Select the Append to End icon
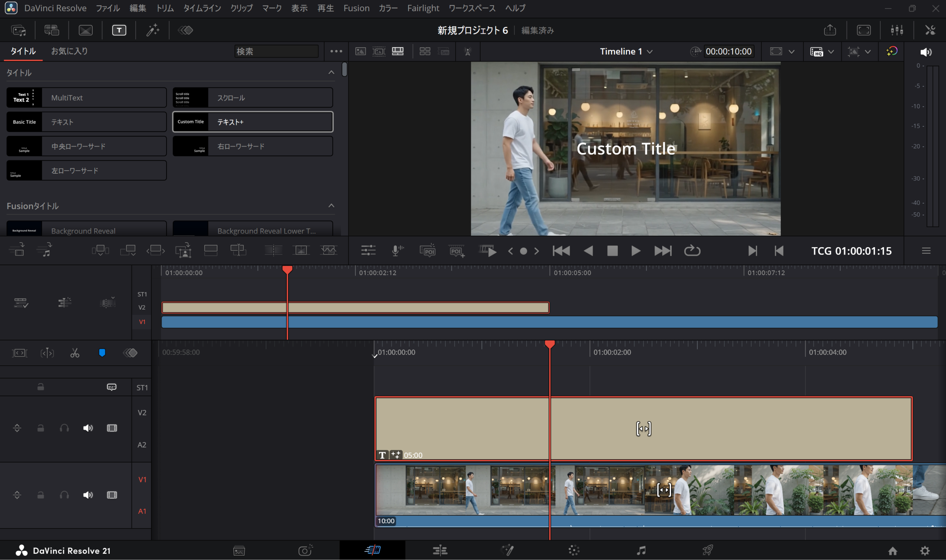The image size is (946, 560). (128, 250)
